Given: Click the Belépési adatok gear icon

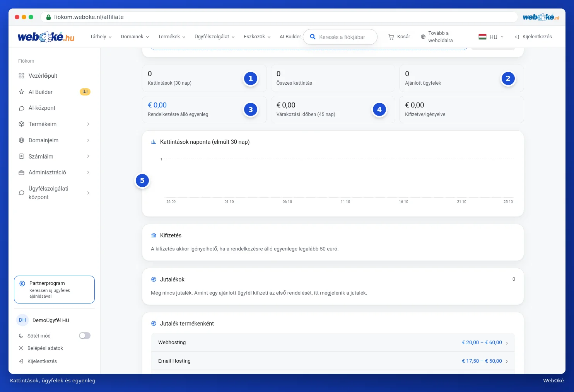Looking at the screenshot, I should (21, 348).
